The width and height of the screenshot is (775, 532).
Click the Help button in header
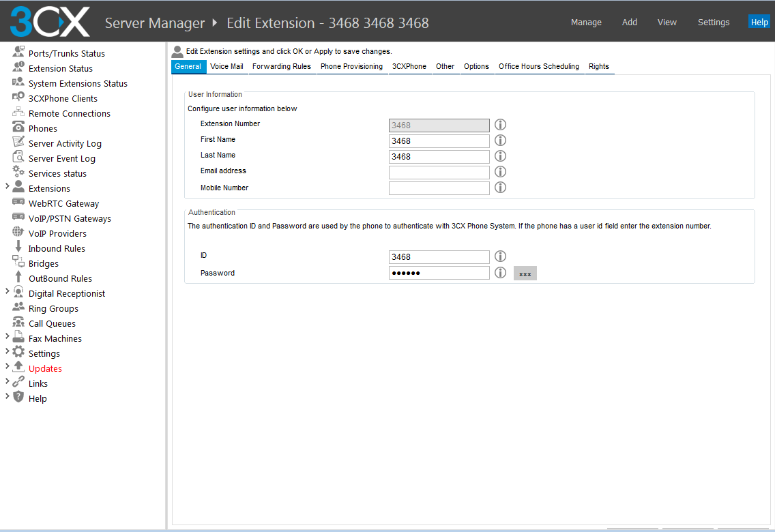[759, 23]
